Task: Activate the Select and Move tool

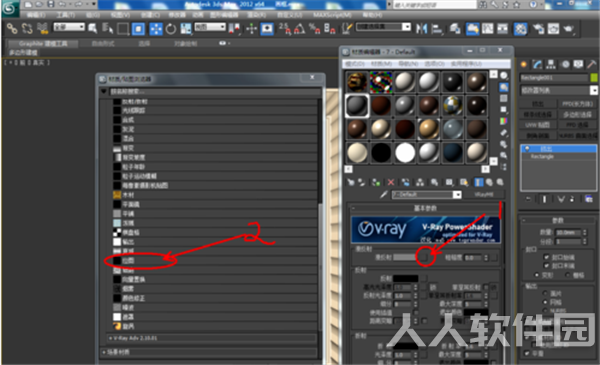Action: tap(156, 29)
